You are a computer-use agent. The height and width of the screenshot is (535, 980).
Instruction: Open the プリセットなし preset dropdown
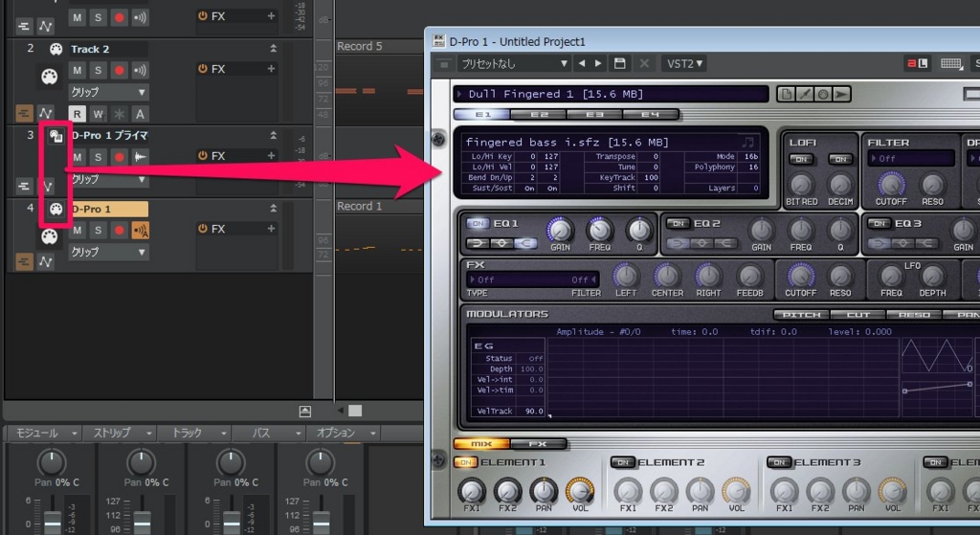(514, 63)
